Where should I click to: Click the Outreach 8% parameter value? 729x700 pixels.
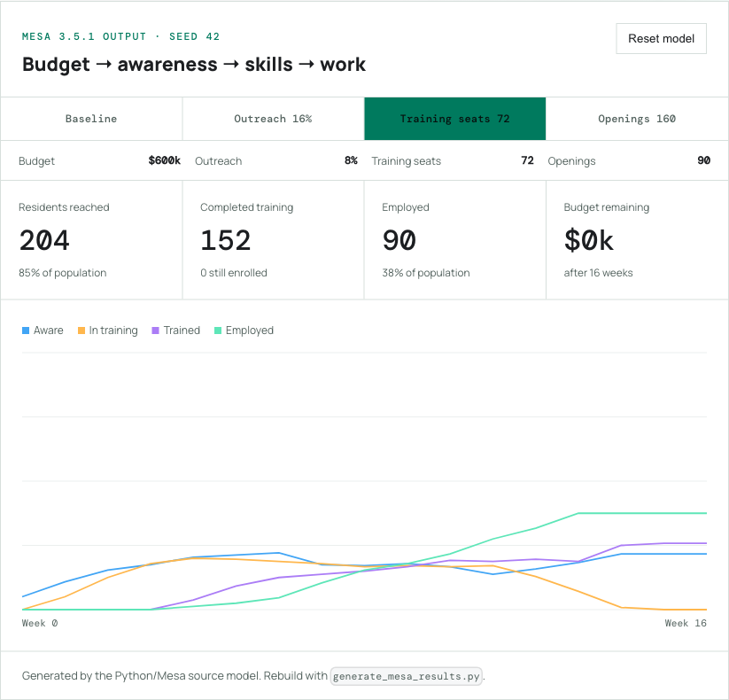[x=351, y=160]
